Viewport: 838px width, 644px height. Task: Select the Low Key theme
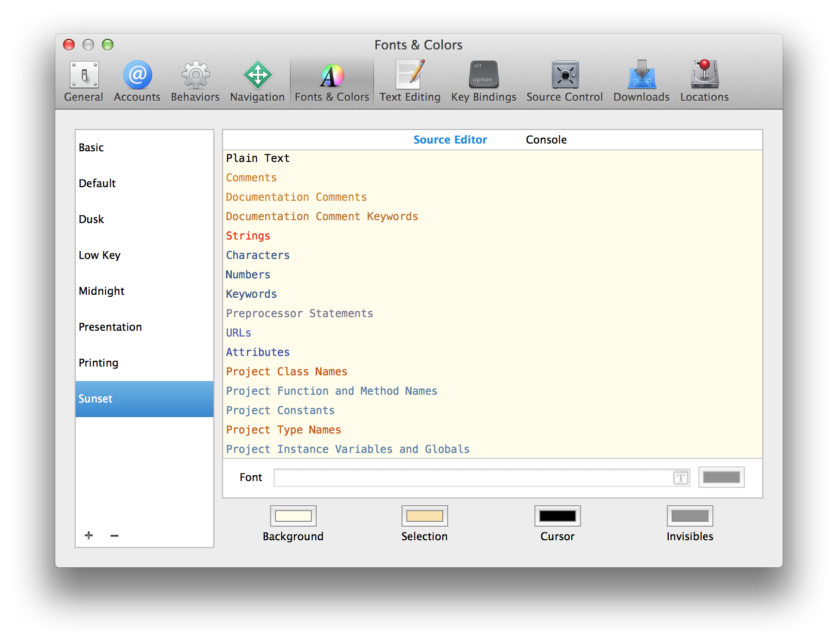point(145,255)
